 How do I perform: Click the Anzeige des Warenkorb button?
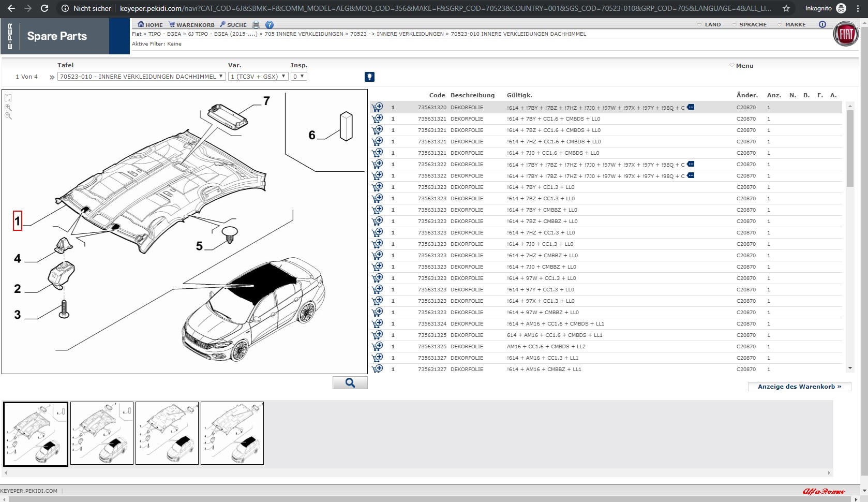[799, 387]
